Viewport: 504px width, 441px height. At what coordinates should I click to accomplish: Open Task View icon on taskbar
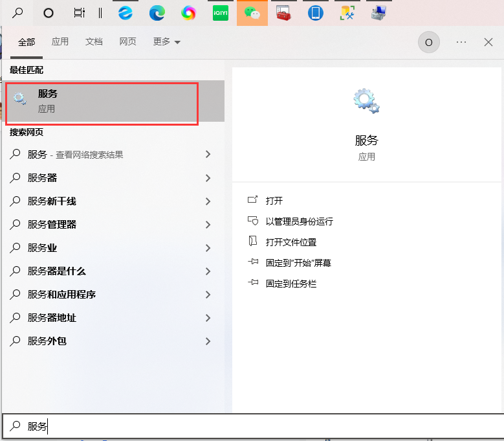(x=79, y=13)
